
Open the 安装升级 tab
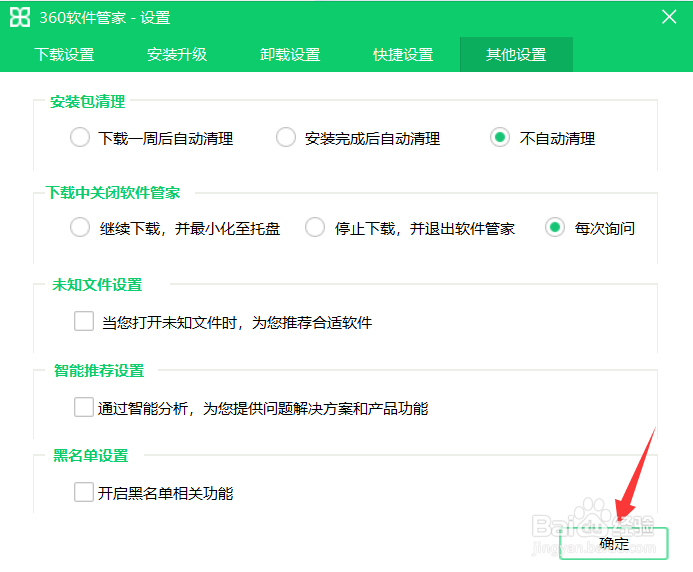(177, 54)
